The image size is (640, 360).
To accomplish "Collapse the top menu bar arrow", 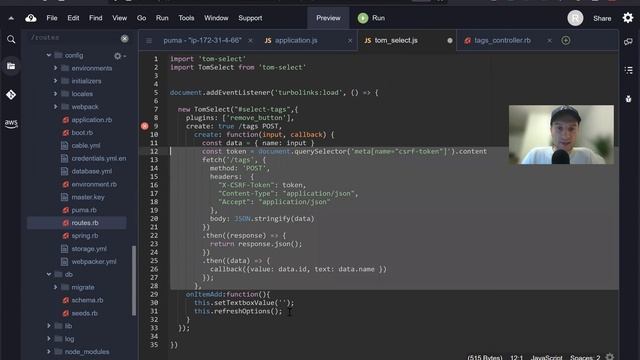I will click(x=11, y=18).
